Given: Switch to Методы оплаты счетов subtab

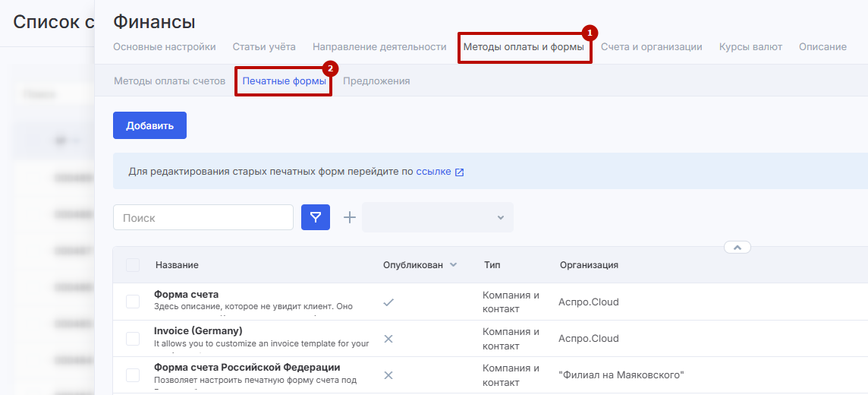Looking at the screenshot, I should (x=169, y=81).
